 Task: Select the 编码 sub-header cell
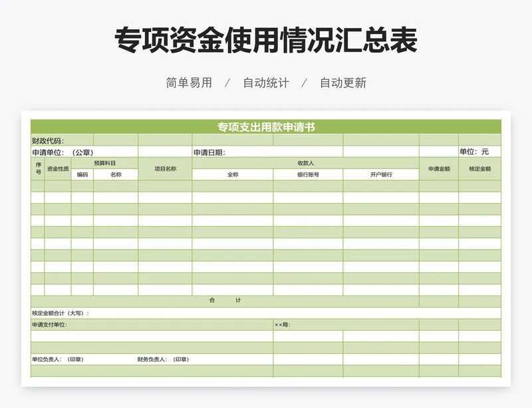tap(82, 174)
